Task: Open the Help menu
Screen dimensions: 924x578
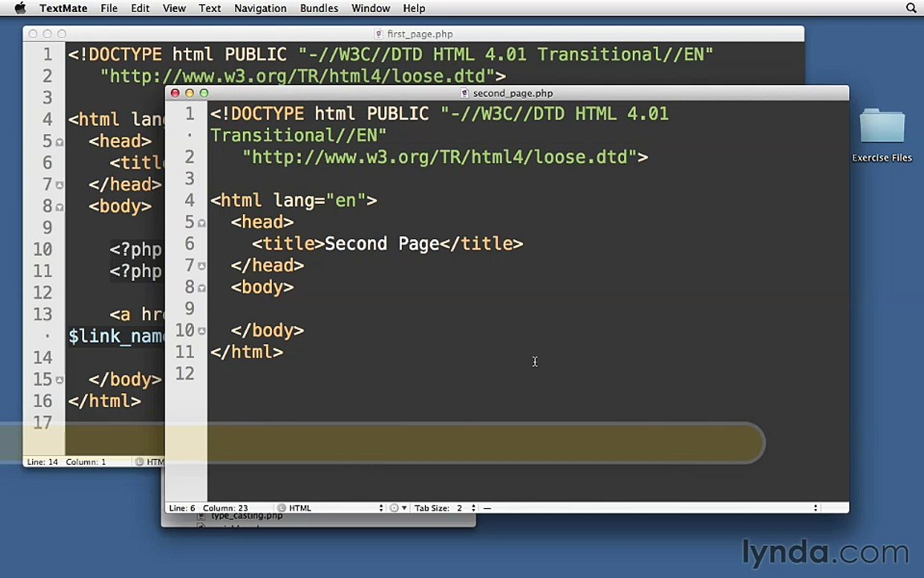Action: (x=414, y=8)
